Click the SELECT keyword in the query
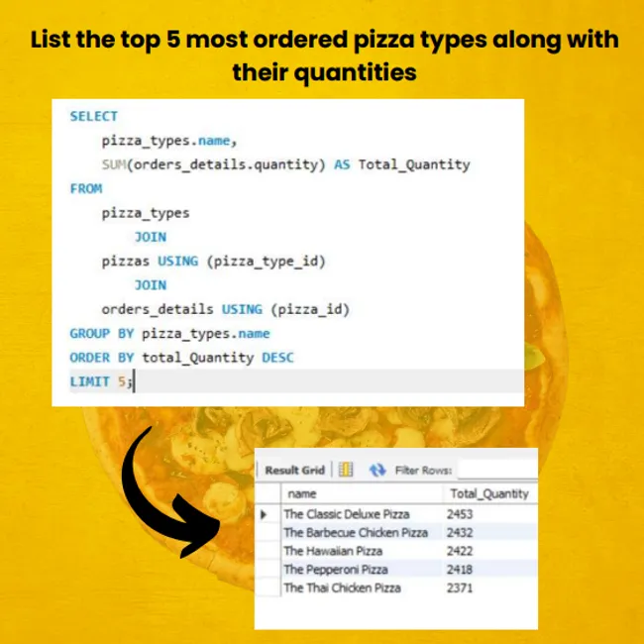 click(x=94, y=116)
